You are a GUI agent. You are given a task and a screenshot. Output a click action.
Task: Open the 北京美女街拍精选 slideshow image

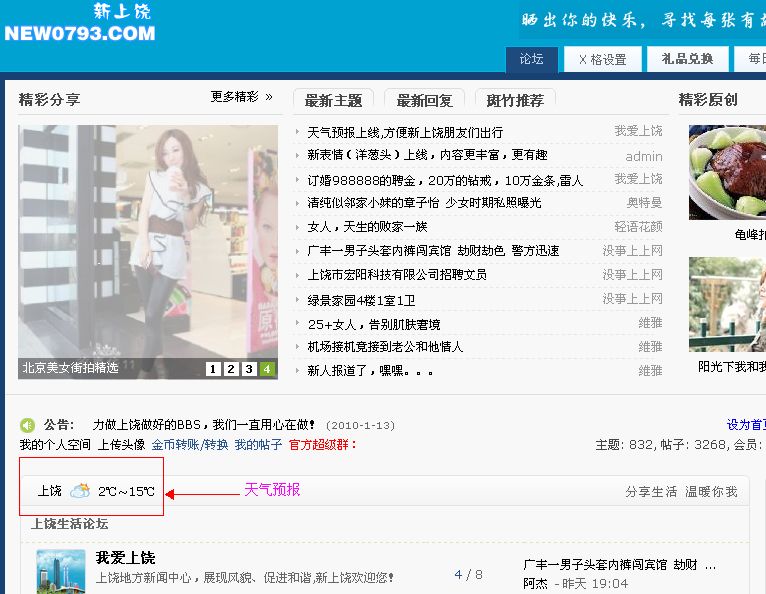(x=148, y=252)
